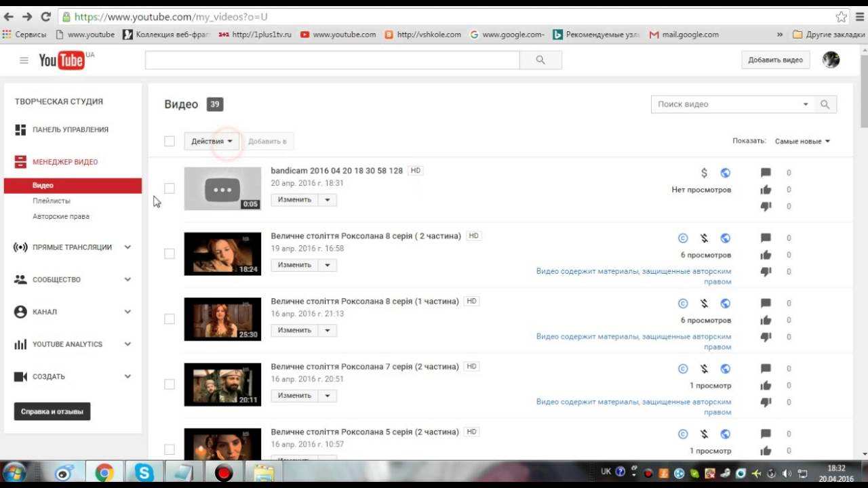
Task: Click privacy globe icon for 8 серія (1 частина)
Action: coord(725,304)
